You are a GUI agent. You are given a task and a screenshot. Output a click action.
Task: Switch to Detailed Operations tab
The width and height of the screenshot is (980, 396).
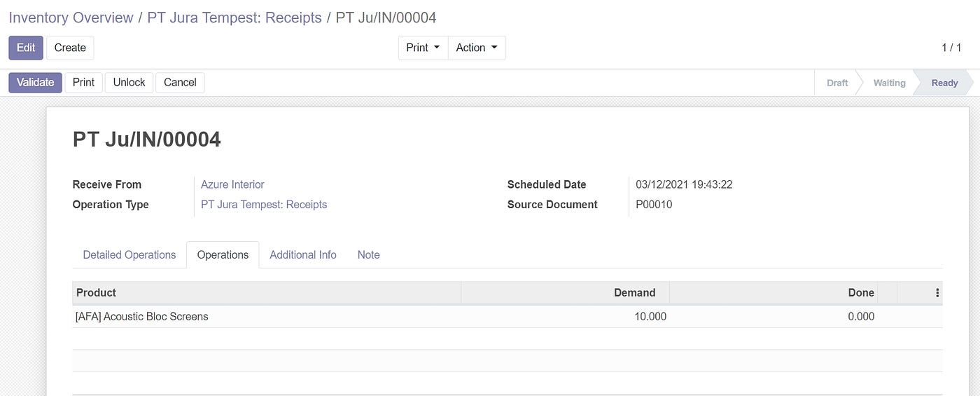[129, 254]
